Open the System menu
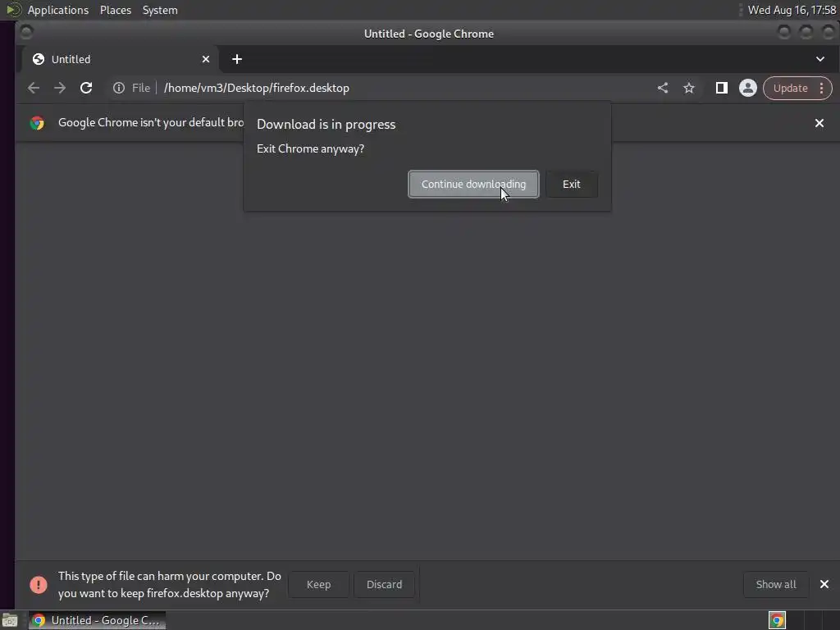The image size is (840, 630). pyautogui.click(x=160, y=10)
